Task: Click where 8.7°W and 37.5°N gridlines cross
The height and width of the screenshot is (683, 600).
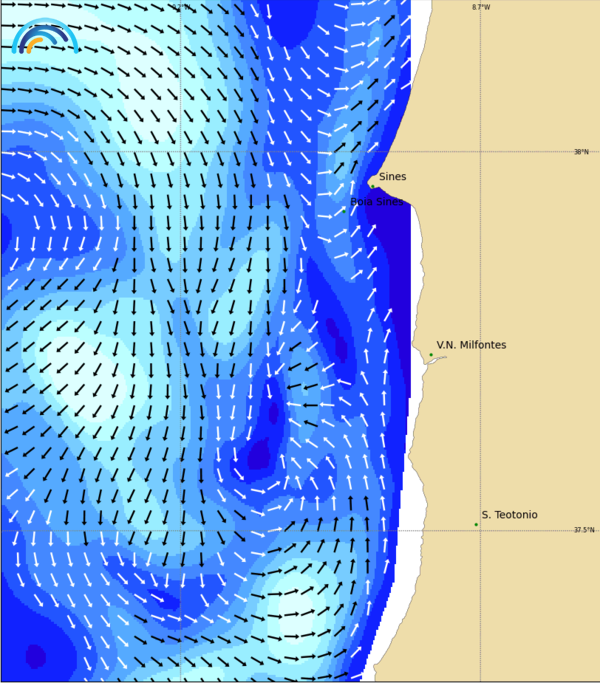Action: click(x=480, y=530)
